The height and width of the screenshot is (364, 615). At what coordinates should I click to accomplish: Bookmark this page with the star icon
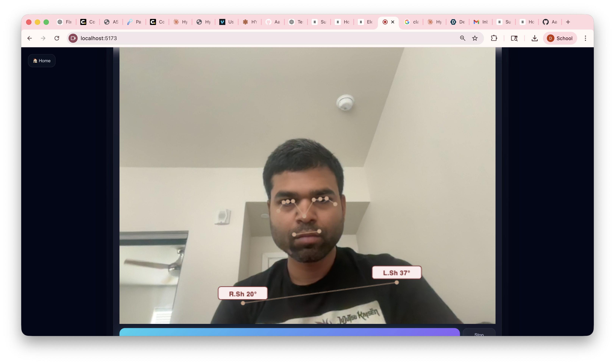pos(475,38)
